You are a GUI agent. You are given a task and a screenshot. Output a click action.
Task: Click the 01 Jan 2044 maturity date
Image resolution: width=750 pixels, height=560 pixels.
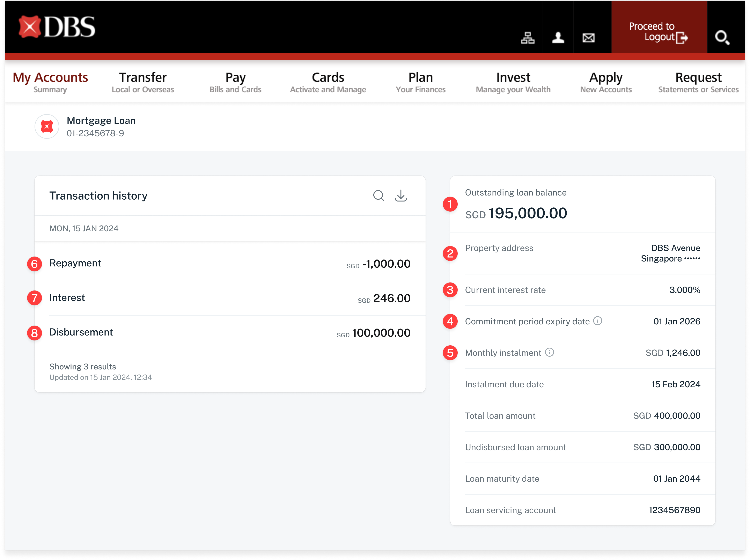click(x=676, y=479)
